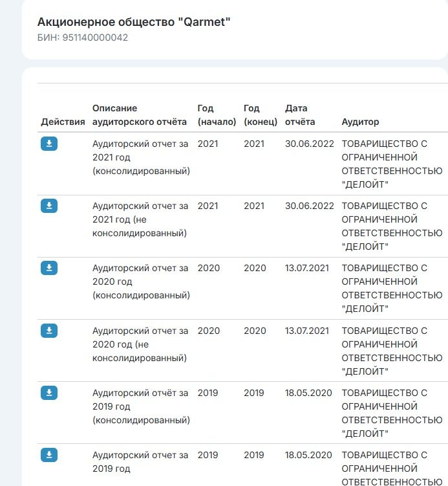Click date 13.07.2021 in 2020 consolidated row

point(307,268)
